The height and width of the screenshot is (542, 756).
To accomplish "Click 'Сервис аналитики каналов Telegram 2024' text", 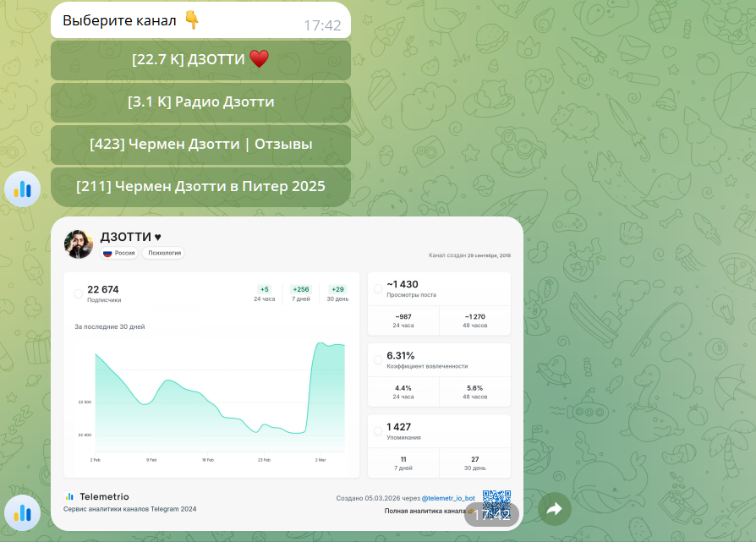I will point(129,509).
